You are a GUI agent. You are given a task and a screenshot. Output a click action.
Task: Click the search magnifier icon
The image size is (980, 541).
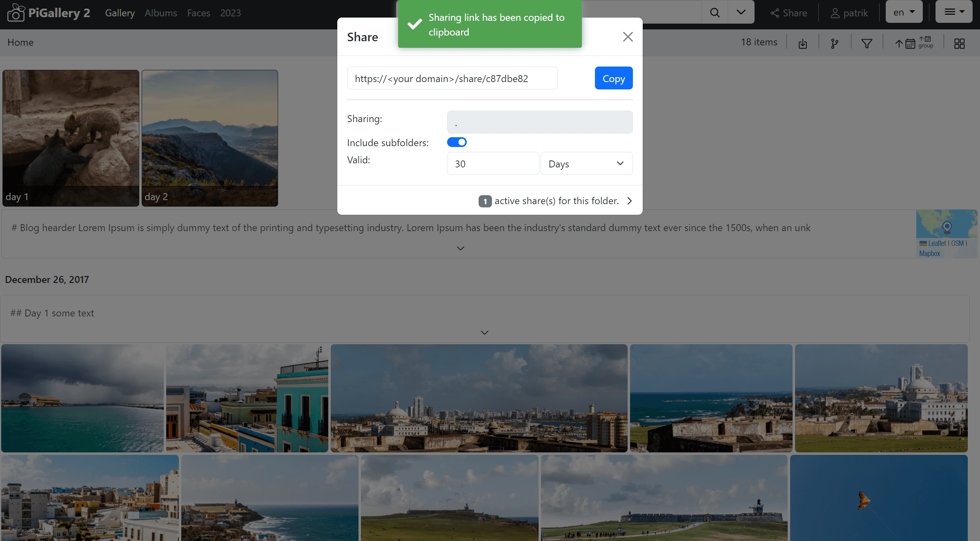tap(715, 12)
